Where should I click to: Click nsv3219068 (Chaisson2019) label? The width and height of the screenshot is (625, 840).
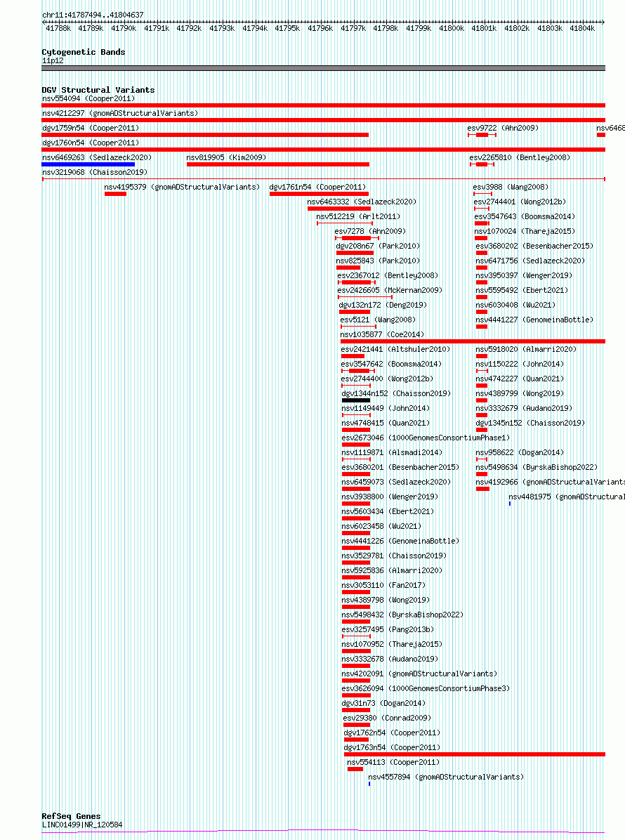(x=95, y=172)
